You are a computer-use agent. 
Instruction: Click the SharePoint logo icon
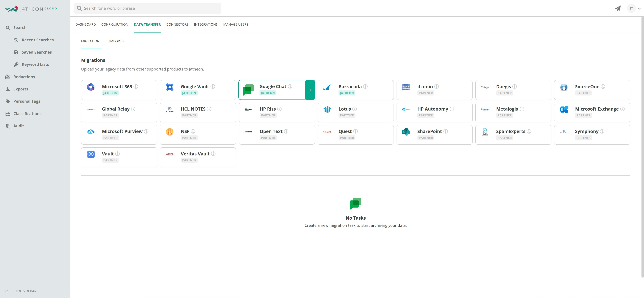pyautogui.click(x=406, y=132)
